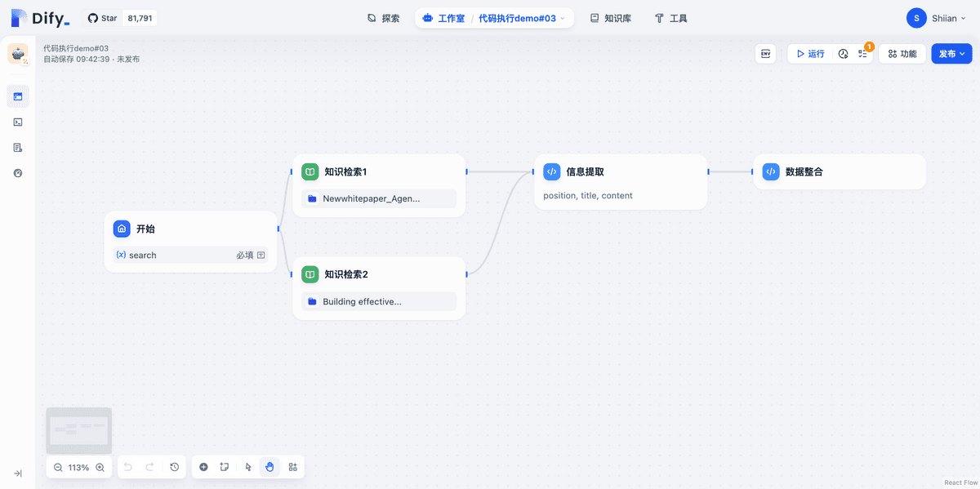980x489 pixels.
Task: Open the checklist with orange badge
Action: [x=862, y=54]
